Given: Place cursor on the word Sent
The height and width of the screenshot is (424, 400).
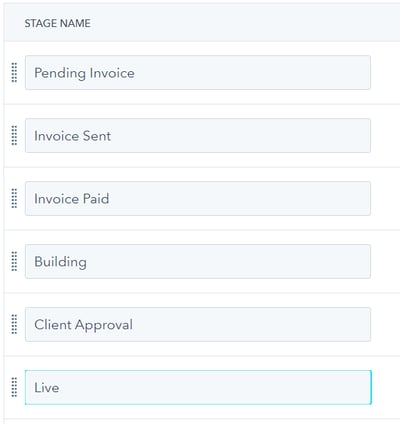Looking at the screenshot, I should pyautogui.click(x=97, y=136).
